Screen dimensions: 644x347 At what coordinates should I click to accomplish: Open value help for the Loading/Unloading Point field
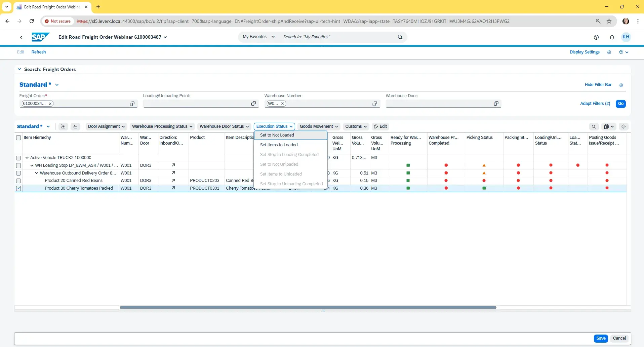253,104
